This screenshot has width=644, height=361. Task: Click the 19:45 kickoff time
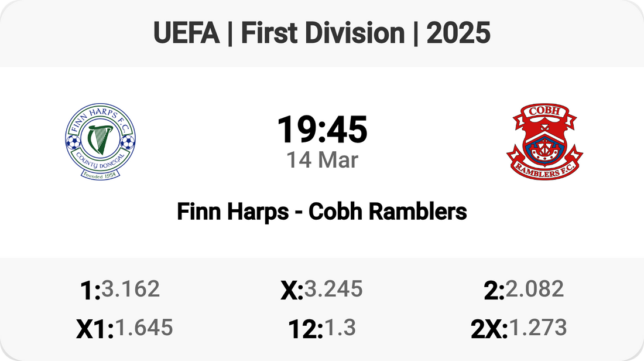pos(322,130)
